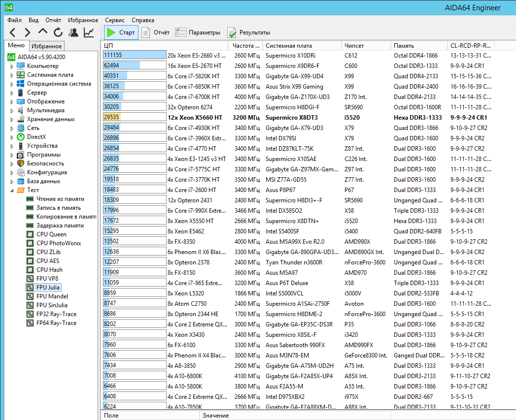
Task: Sort by the Системная плата column header
Action: point(302,46)
